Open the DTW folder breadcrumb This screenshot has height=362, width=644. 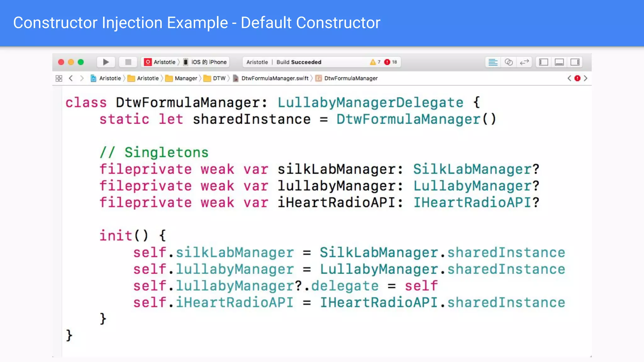[x=219, y=78]
